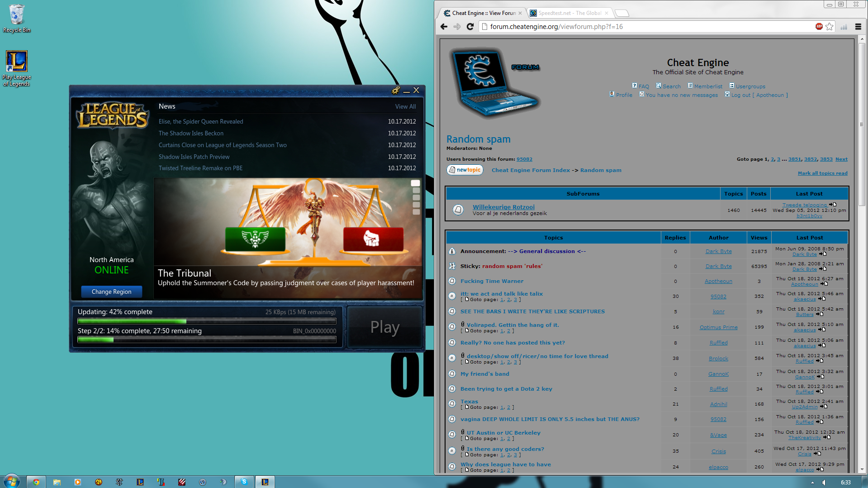Viewport: 868px width, 488px height.
Task: Select the fifth slide indicator on the banner
Action: pyautogui.click(x=416, y=212)
